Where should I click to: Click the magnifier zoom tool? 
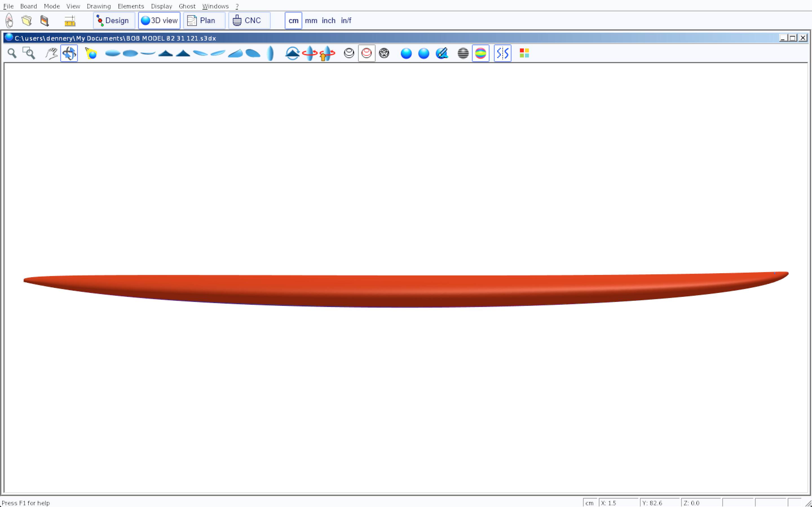[12, 53]
